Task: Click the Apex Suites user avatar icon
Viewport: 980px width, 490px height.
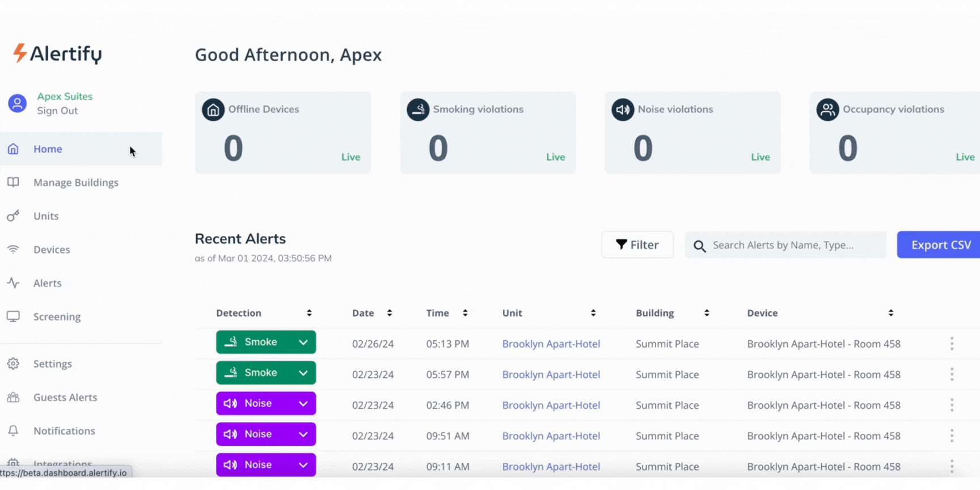Action: tap(18, 103)
